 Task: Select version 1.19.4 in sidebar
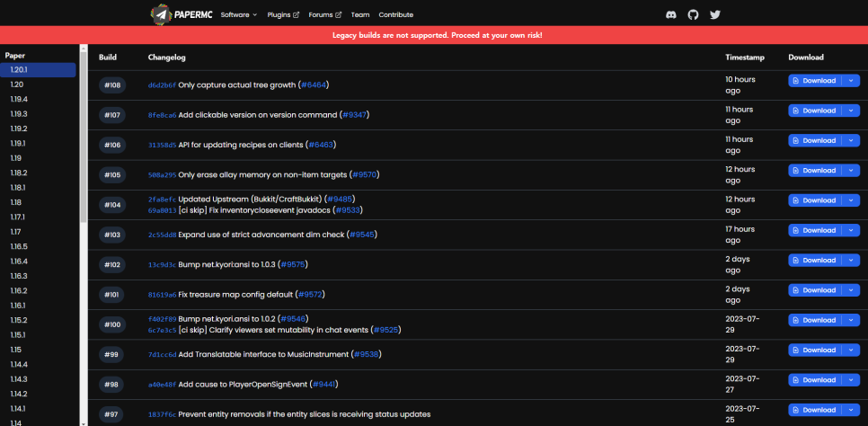[19, 99]
